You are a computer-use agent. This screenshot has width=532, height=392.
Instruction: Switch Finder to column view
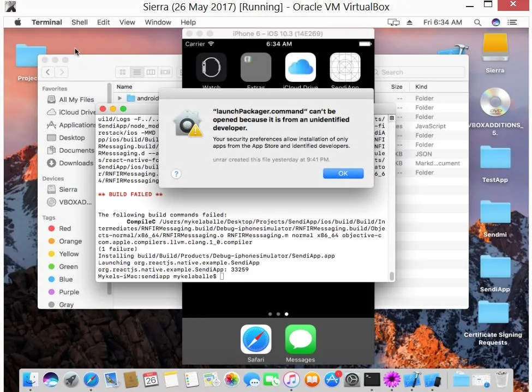151,72
